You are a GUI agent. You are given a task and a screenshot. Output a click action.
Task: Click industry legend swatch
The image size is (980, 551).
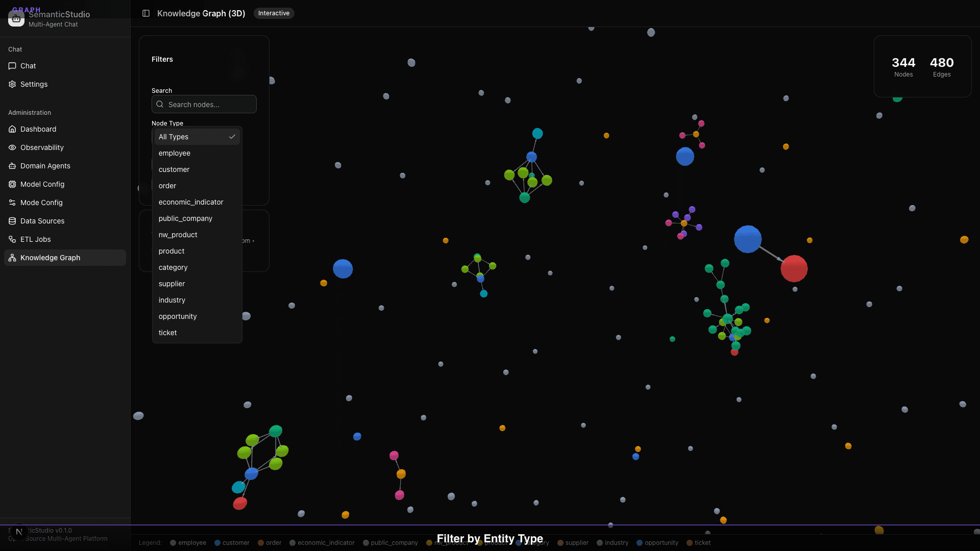600,543
